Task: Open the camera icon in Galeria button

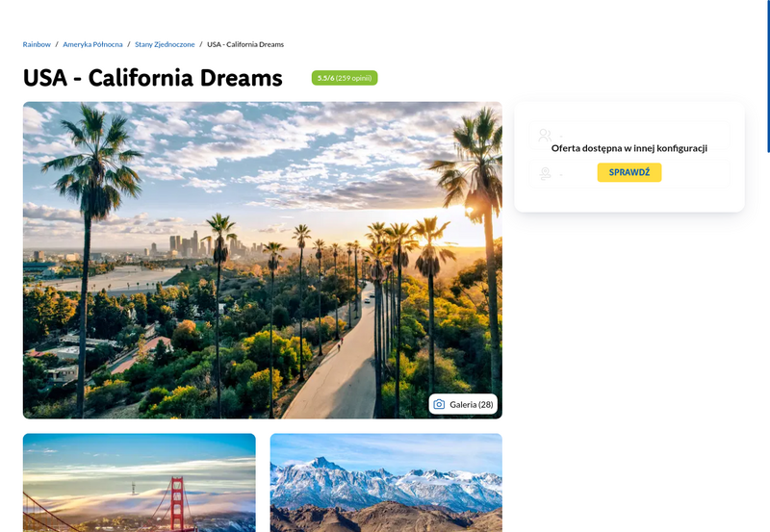Action: click(x=439, y=404)
